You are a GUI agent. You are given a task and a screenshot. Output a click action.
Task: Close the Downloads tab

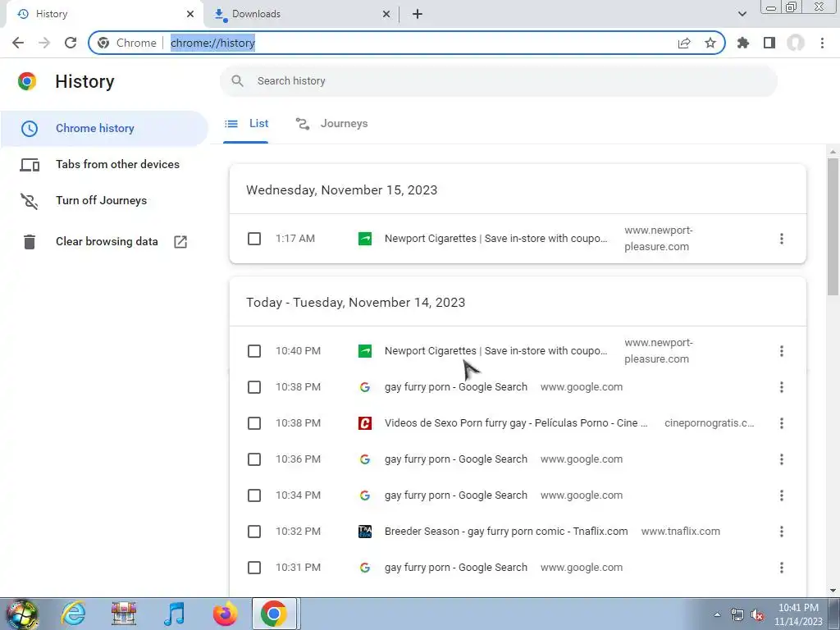(x=386, y=14)
